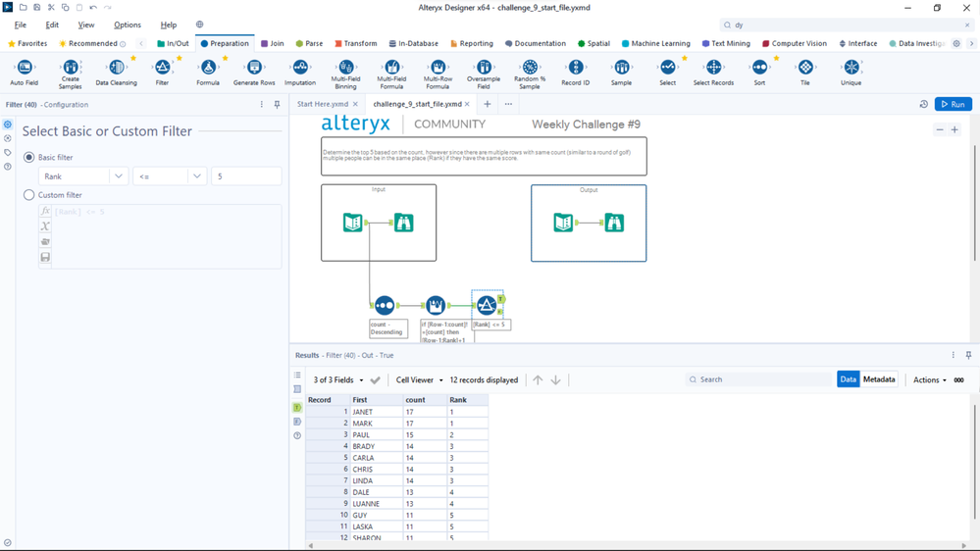Screen dimensions: 980x551
Task: Select the Basic filter radio button
Action: [x=29, y=157]
